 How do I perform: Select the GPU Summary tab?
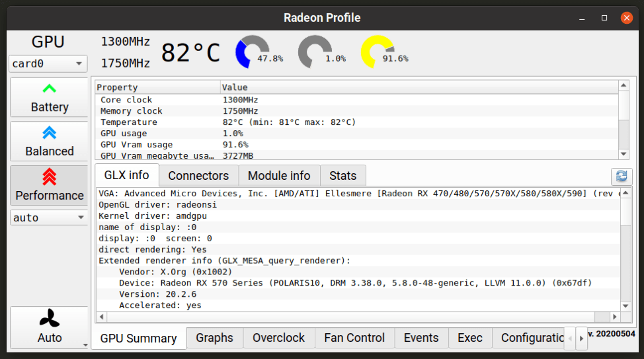click(x=138, y=339)
